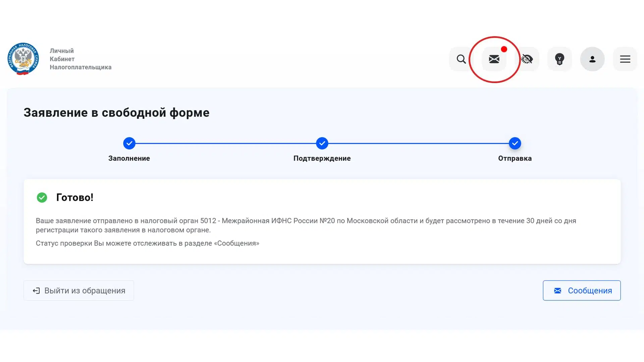Click the red notification dot on envelope
Screen dimensions: 644x362
pyautogui.click(x=504, y=49)
